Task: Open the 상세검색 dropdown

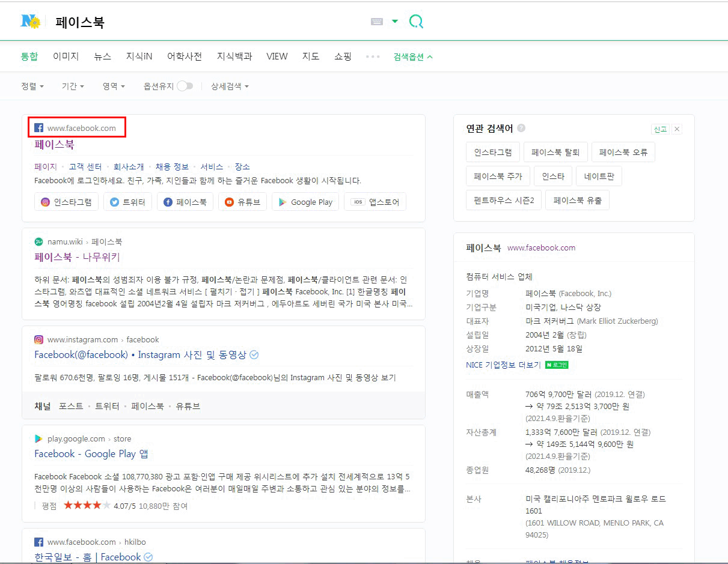Action: tap(230, 86)
